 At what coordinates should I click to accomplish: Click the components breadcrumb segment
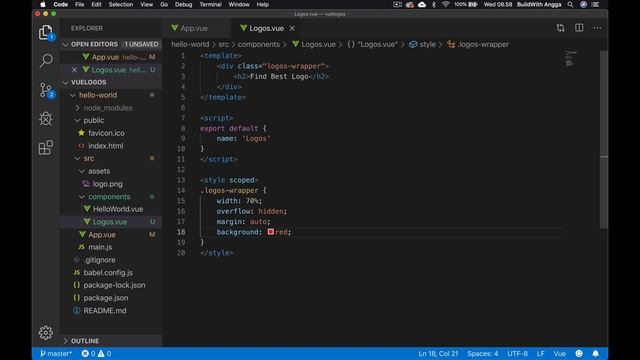tap(259, 44)
